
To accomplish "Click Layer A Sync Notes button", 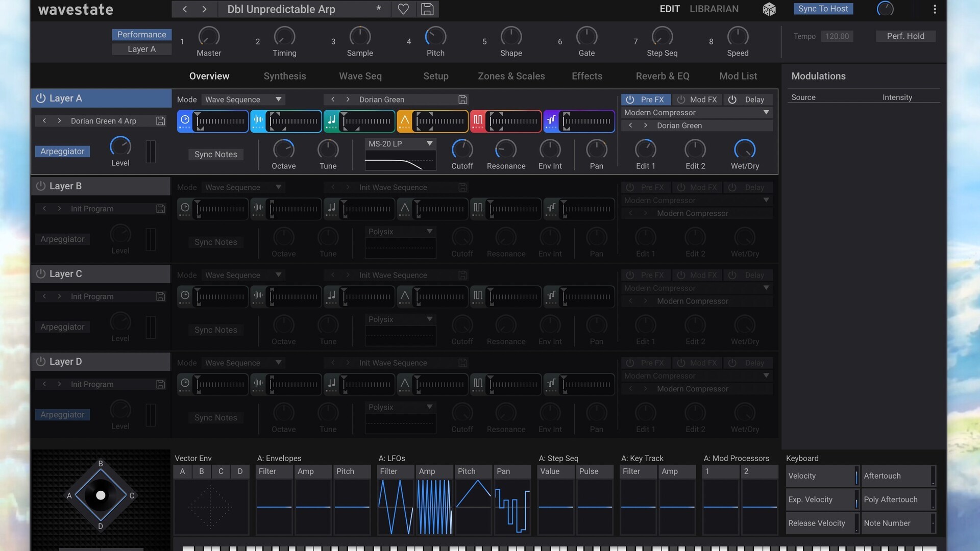I will (215, 154).
